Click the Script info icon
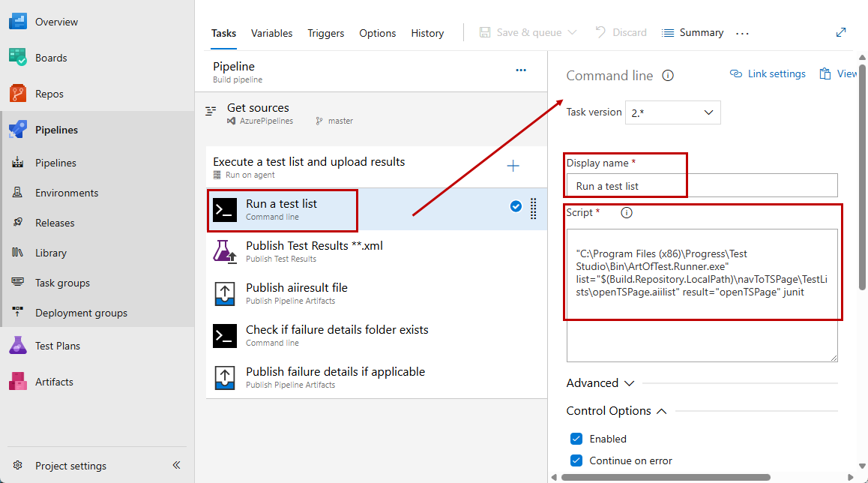Screen dimensions: 868x483 click(627, 213)
